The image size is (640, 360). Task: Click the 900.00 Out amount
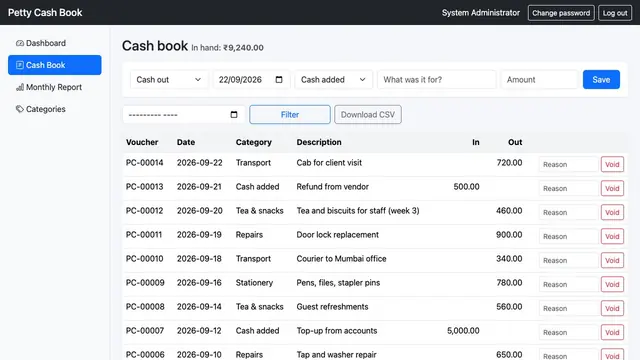click(x=509, y=235)
